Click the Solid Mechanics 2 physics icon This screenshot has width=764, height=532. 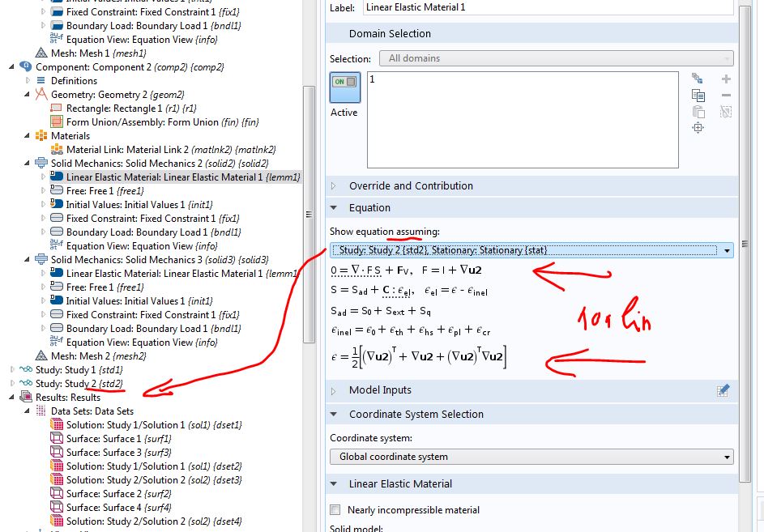41,164
